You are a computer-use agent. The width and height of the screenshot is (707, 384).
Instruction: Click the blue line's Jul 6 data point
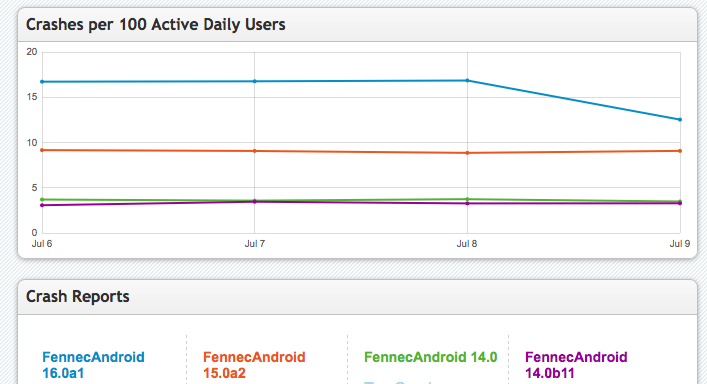(42, 82)
